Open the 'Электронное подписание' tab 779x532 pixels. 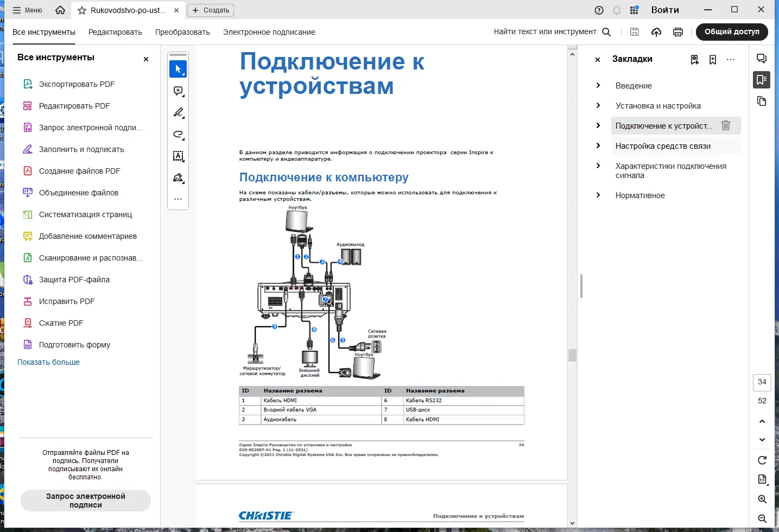269,32
